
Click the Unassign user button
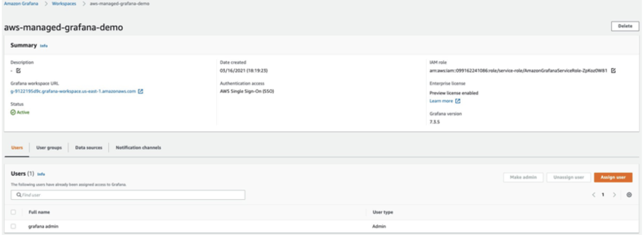[x=568, y=177]
